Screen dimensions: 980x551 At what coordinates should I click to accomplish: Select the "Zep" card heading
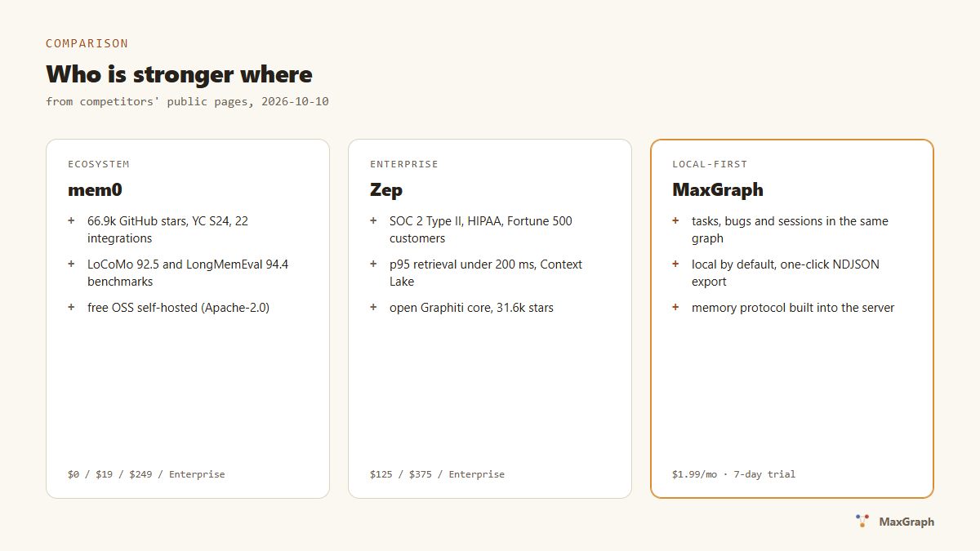coord(386,190)
